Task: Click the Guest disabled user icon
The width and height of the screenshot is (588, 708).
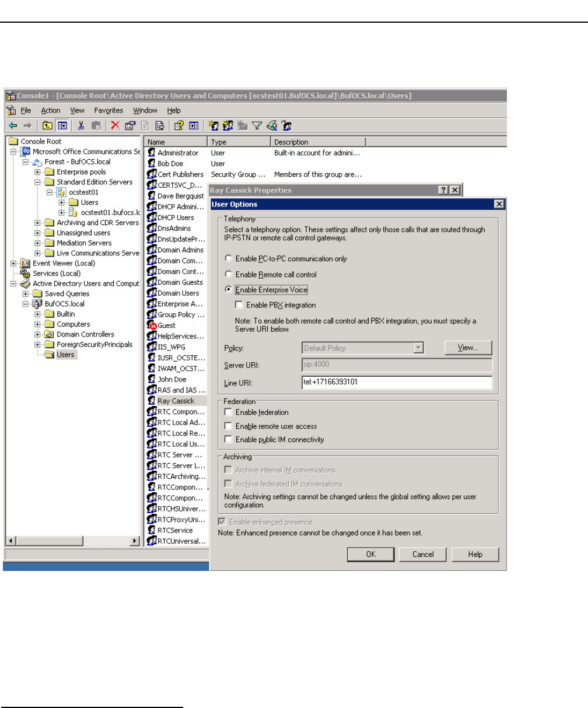Action: point(152,325)
